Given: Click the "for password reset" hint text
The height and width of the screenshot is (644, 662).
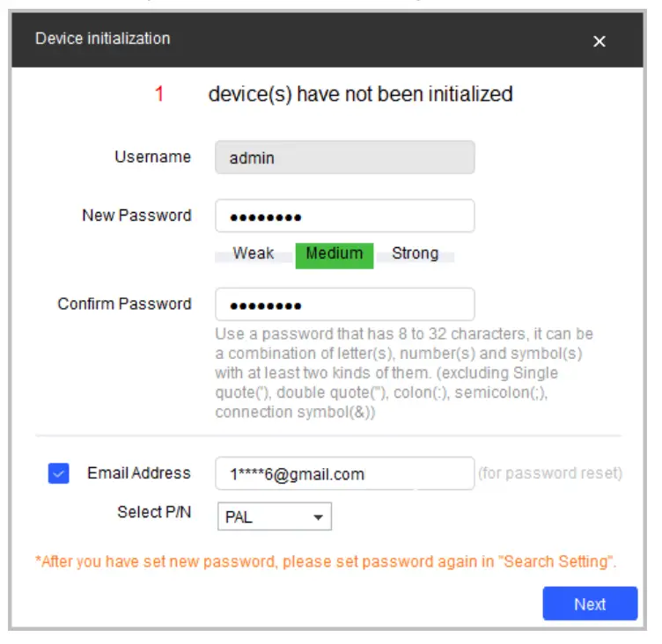Looking at the screenshot, I should [549, 473].
